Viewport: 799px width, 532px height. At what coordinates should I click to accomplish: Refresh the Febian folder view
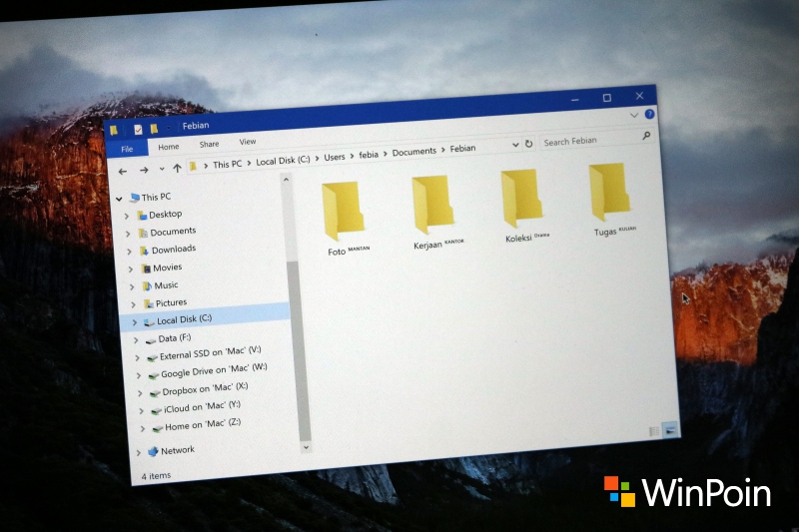pyautogui.click(x=529, y=144)
